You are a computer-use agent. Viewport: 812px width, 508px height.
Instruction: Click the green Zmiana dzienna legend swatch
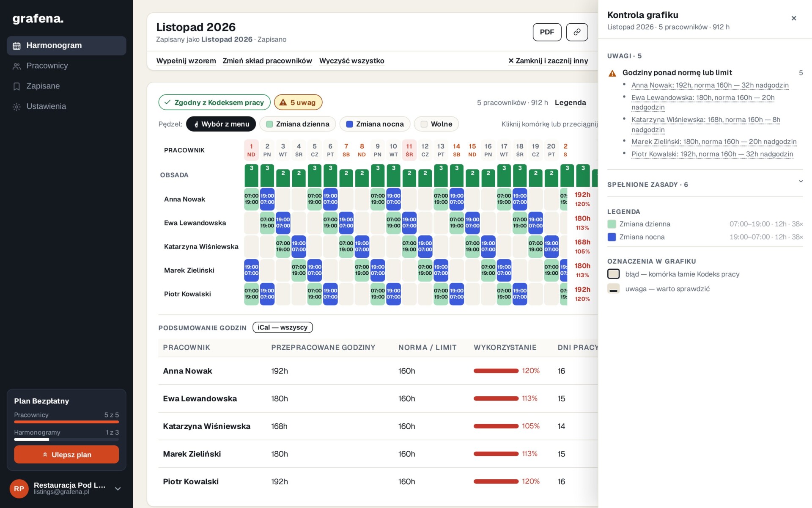[612, 224]
